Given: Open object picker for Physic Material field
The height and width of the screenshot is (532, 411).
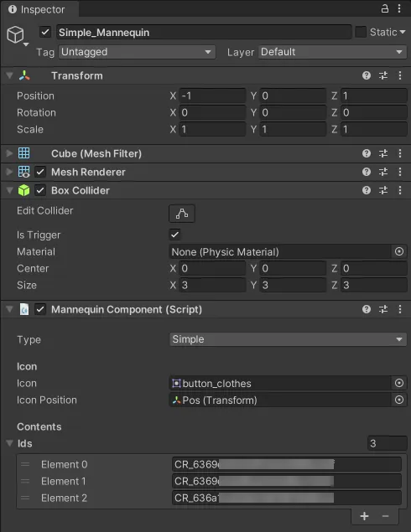Looking at the screenshot, I should click(399, 251).
